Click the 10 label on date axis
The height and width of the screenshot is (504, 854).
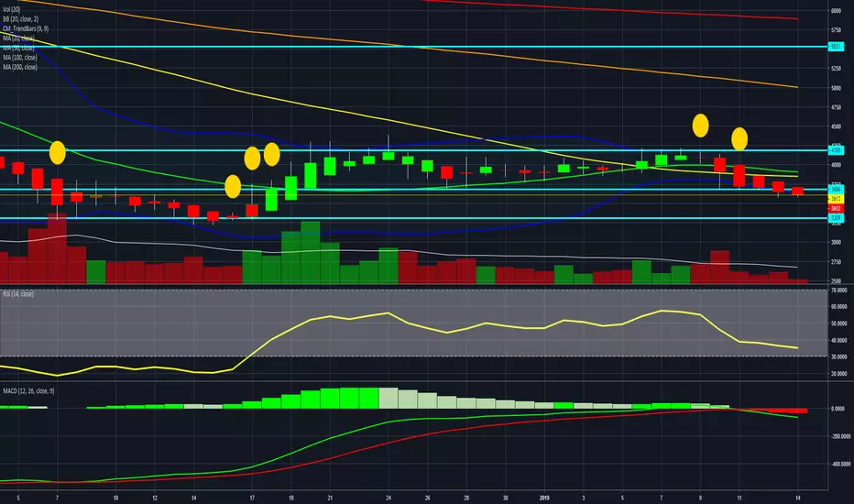[115, 498]
